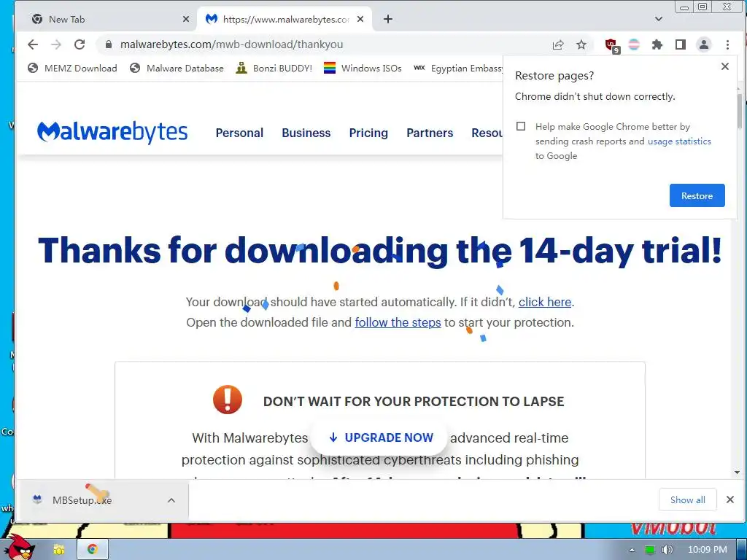Check the send crash reports box
The width and height of the screenshot is (747, 560).
coord(521,126)
